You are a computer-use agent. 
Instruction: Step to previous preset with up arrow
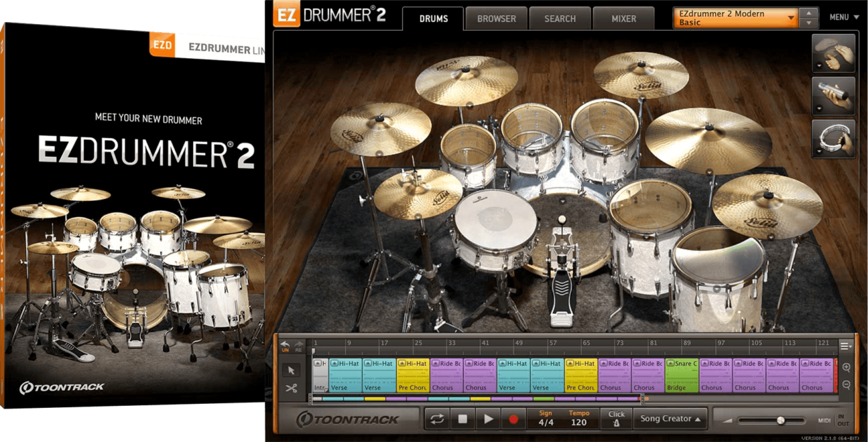click(x=809, y=13)
